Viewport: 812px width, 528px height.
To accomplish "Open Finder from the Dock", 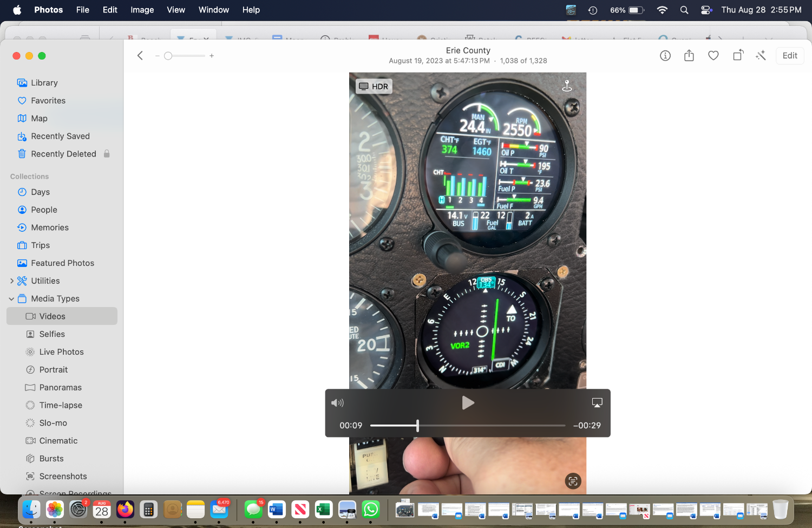I will coord(31,510).
